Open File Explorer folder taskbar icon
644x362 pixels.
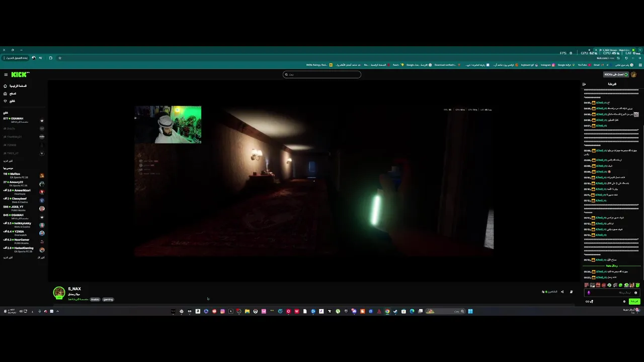[247, 311]
